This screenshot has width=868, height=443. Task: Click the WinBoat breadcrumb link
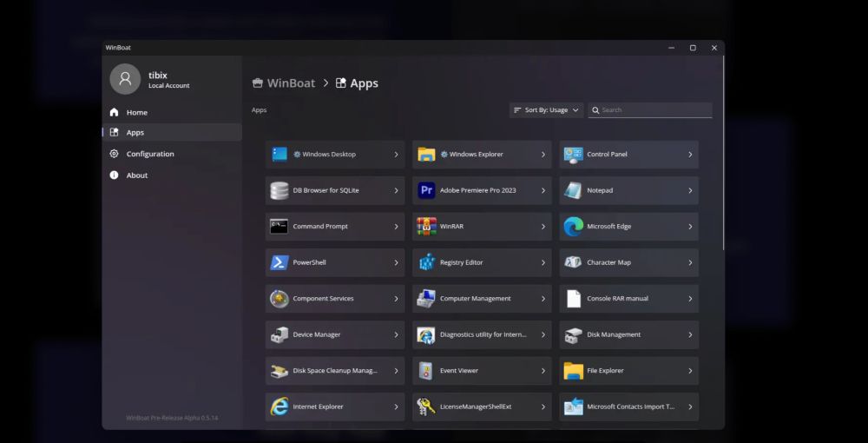pos(284,83)
